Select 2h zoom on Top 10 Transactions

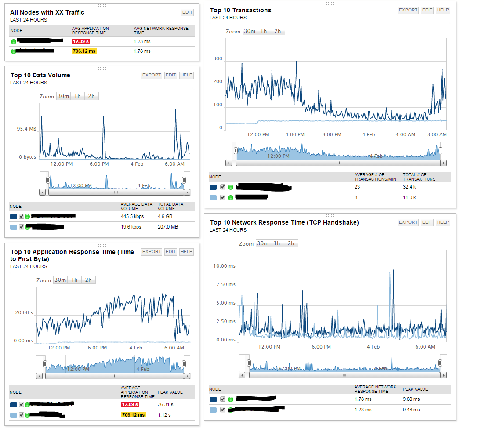[278, 31]
